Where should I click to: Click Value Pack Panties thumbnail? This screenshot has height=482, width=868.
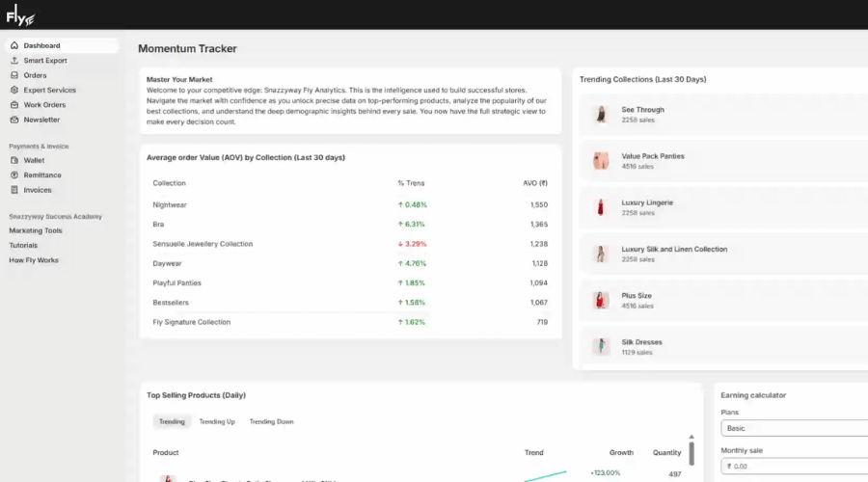(x=601, y=161)
